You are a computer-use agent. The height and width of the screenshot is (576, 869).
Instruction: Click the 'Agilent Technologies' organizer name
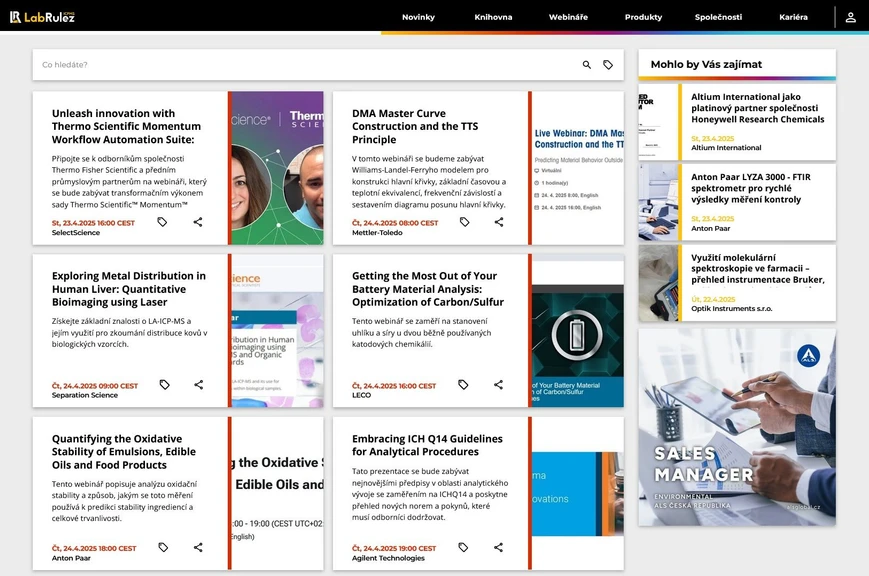pos(388,558)
